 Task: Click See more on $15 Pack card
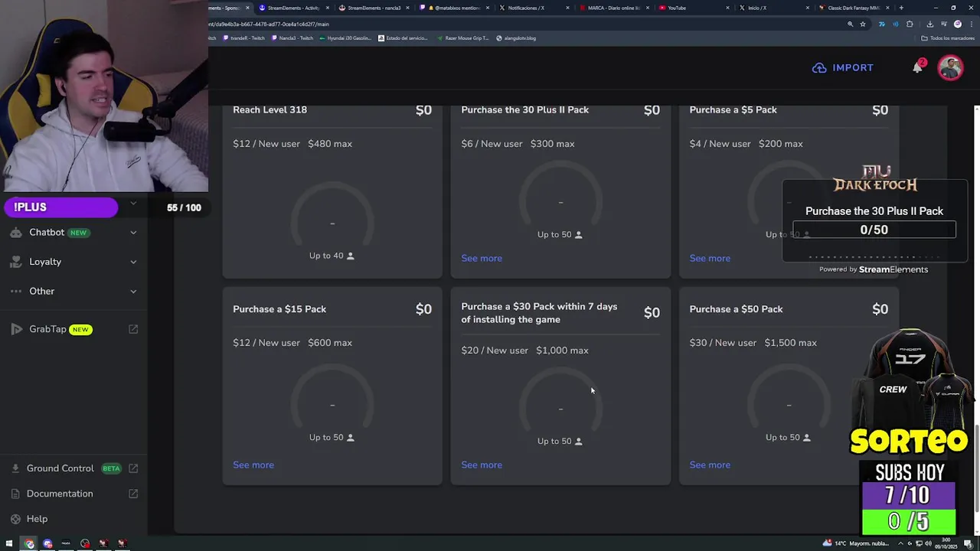click(x=253, y=465)
